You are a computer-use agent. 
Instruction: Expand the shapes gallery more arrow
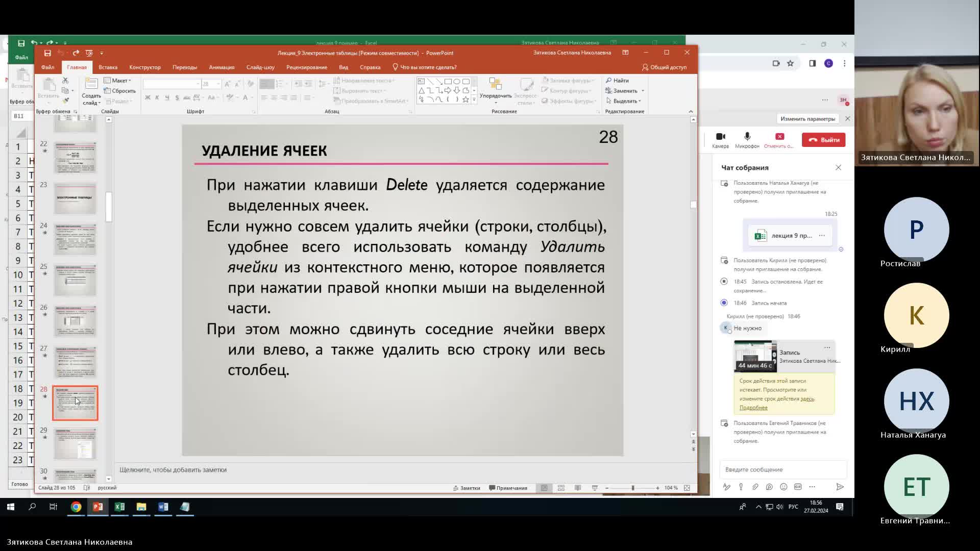[474, 99]
